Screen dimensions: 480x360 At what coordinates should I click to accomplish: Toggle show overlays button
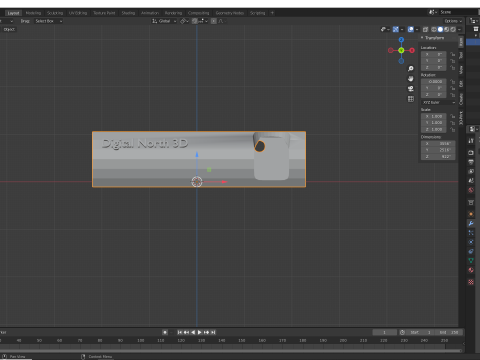click(x=411, y=29)
